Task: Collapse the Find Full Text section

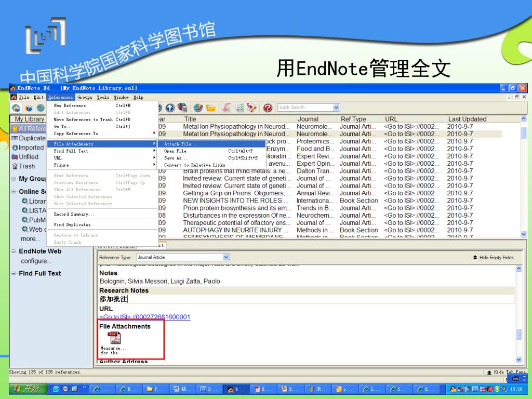Action: pyautogui.click(x=14, y=273)
